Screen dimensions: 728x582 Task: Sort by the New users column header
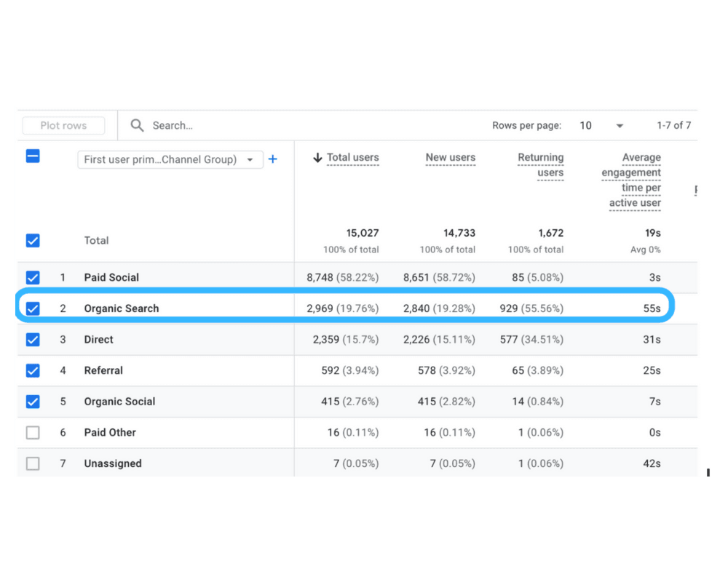coord(451,158)
